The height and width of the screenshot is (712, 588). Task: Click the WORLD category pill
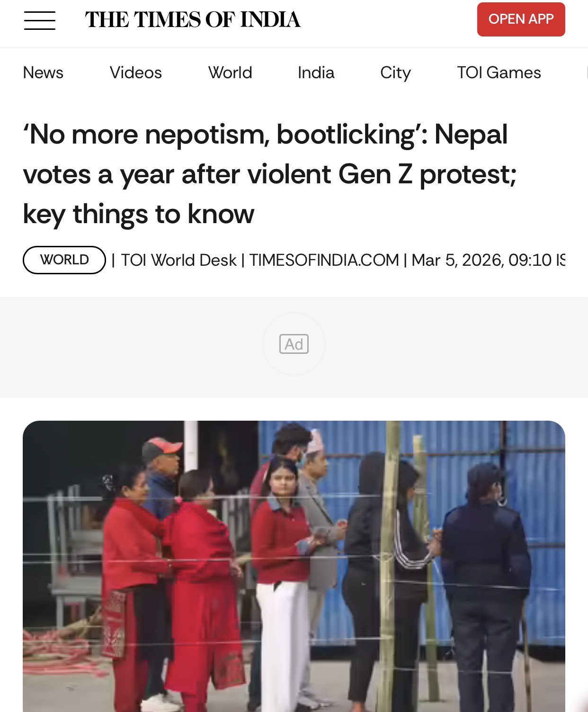tap(64, 260)
